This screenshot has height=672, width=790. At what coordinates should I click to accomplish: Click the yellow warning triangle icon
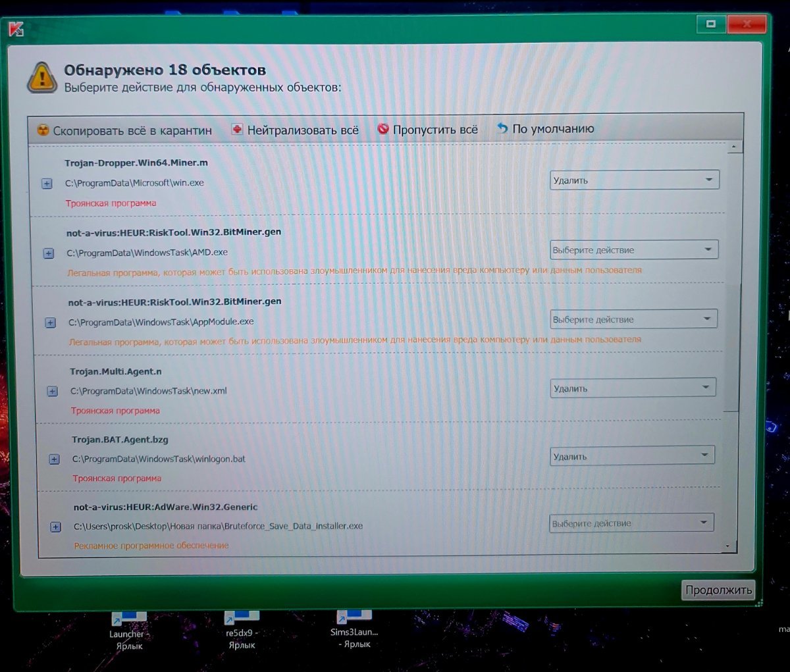click(41, 78)
